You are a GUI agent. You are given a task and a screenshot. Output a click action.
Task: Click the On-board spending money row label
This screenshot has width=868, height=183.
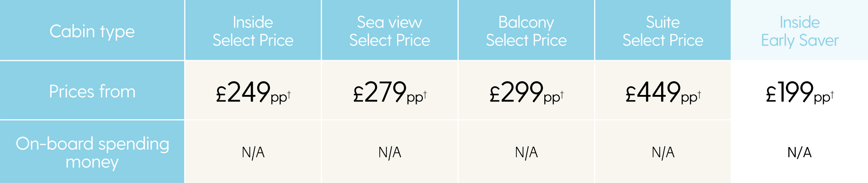92,152
